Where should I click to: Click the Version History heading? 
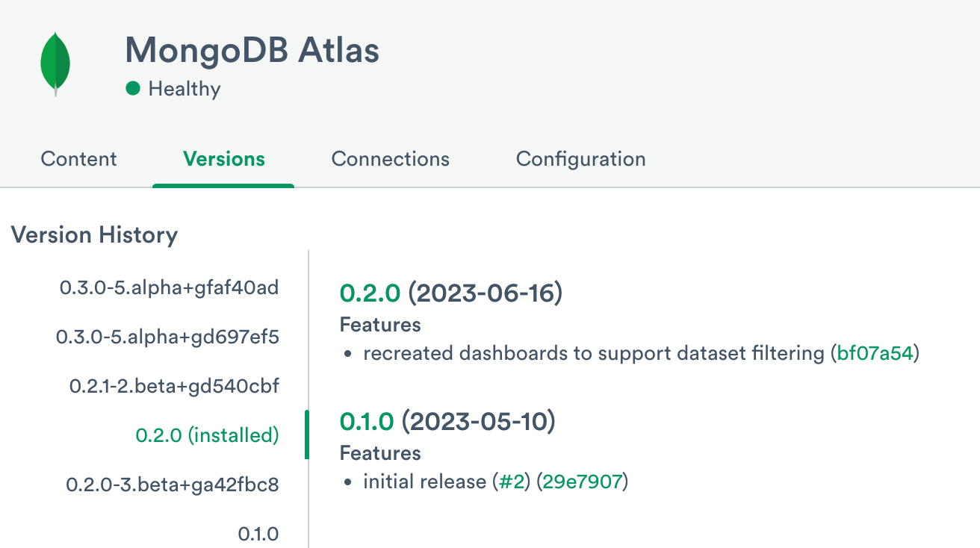[x=95, y=235]
